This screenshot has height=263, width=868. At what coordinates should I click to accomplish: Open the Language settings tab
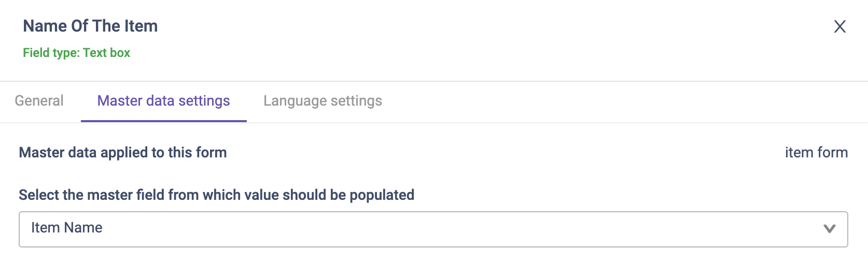tap(323, 100)
